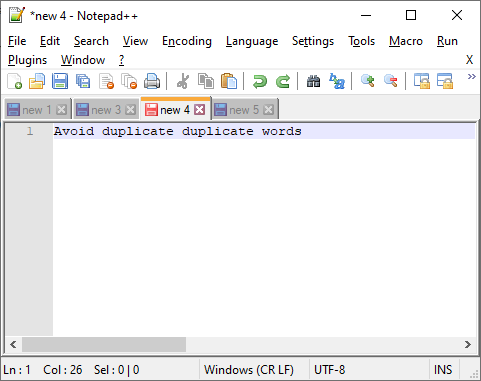This screenshot has height=381, width=481.
Task: Cut selection with scissors icon
Action: click(x=183, y=81)
